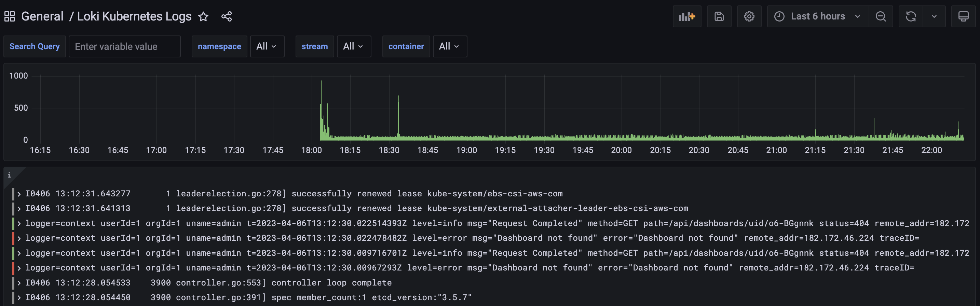Click the etcd_version 3.5.7 log text

(422, 298)
